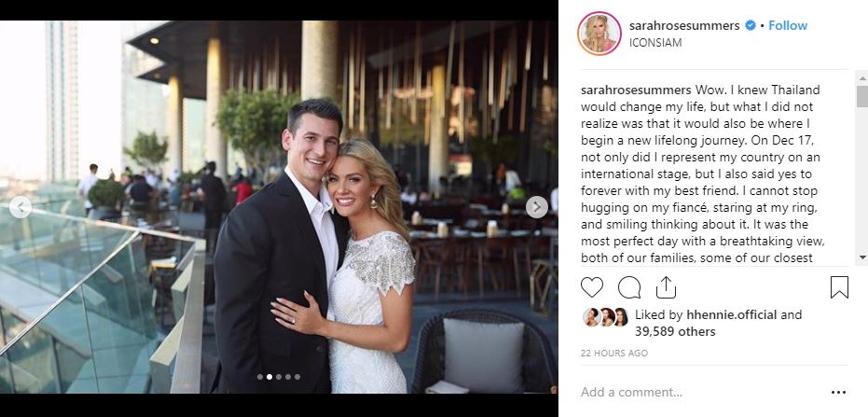Share the post using the share icon
Image resolution: width=868 pixels, height=417 pixels.
pyautogui.click(x=666, y=287)
